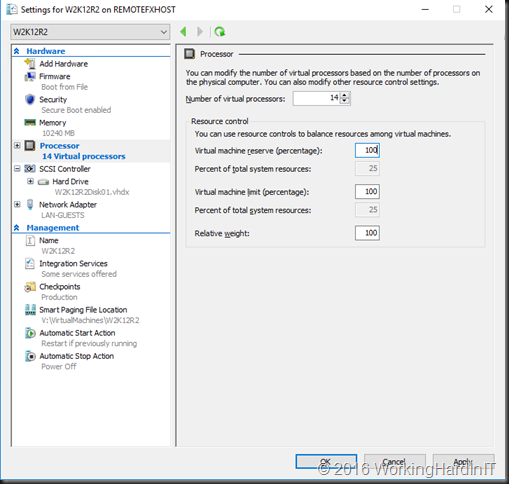Viewport: 509px width, 484px height.
Task: Click the Integration Services icon
Action: click(x=30, y=263)
